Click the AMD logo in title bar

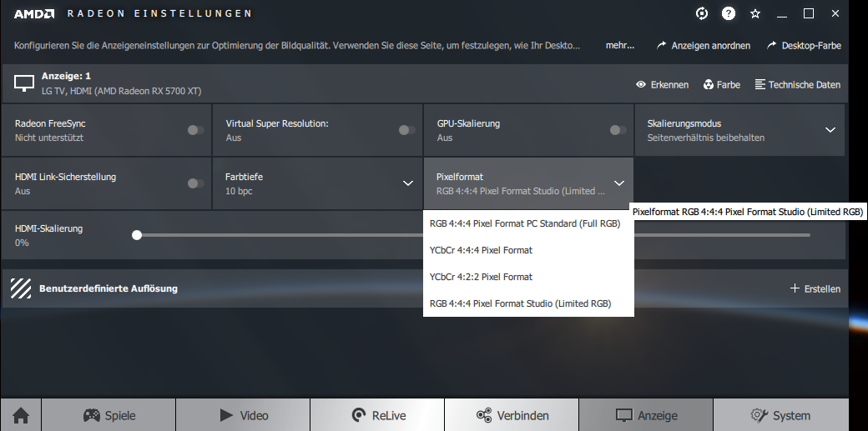[33, 14]
